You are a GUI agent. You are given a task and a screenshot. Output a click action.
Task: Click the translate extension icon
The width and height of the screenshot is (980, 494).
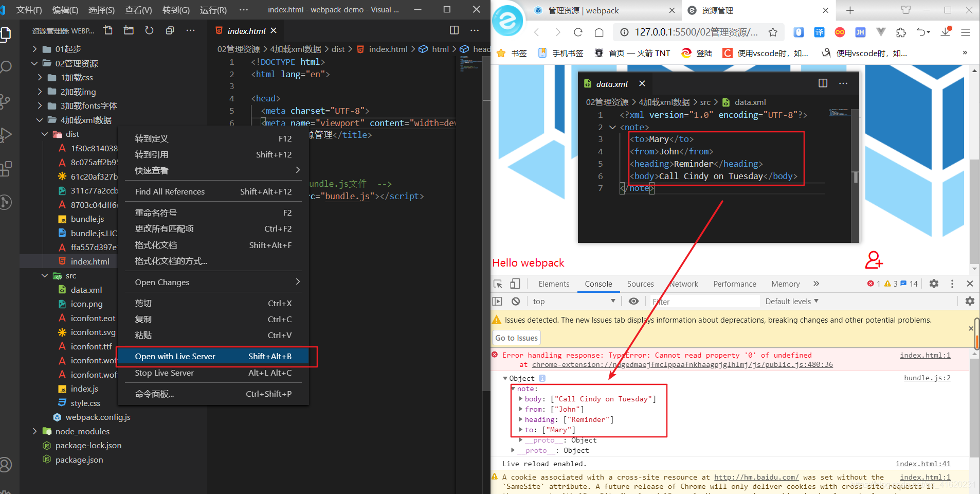coord(819,32)
